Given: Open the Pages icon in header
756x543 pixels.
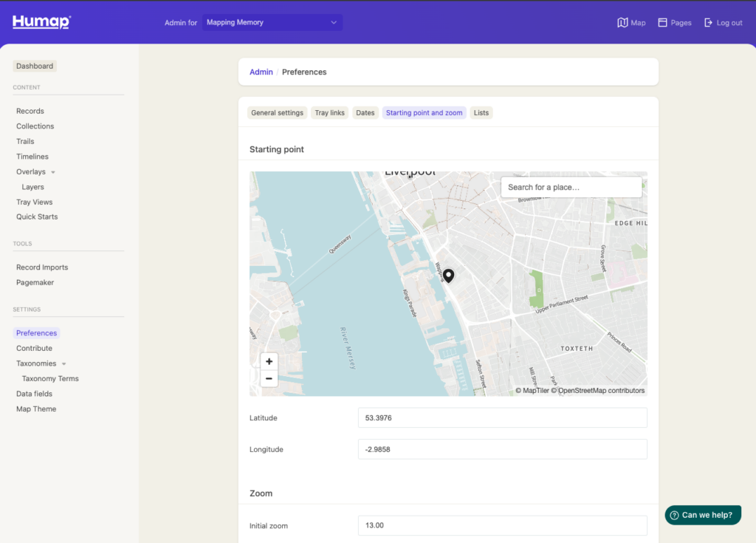Looking at the screenshot, I should coord(662,23).
